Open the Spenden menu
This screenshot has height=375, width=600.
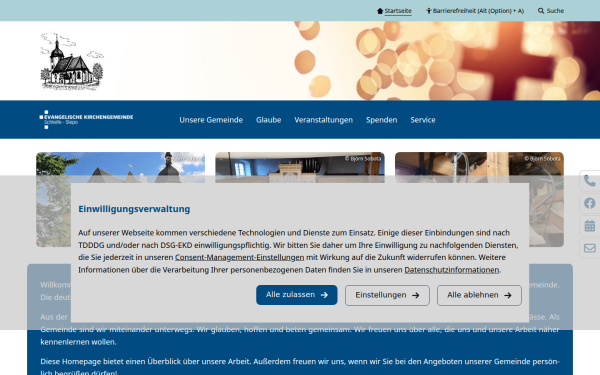[382, 120]
